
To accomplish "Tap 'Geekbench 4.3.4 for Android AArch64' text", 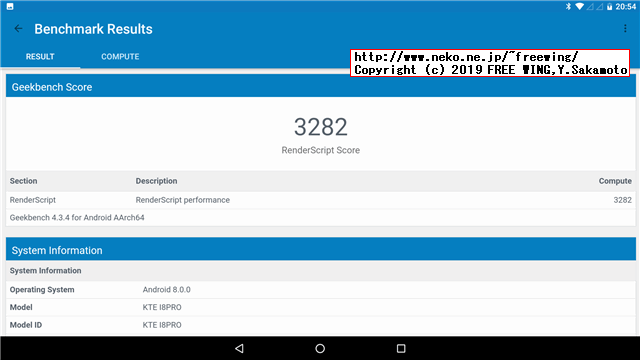I will 77,218.
